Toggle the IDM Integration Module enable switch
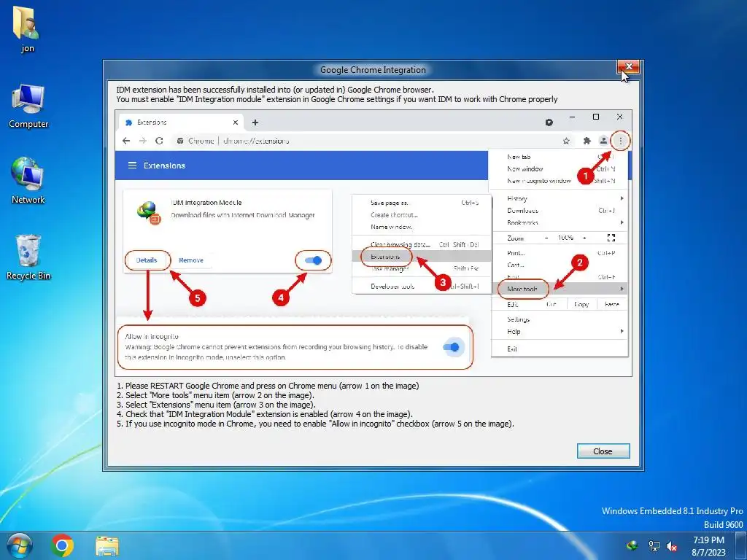The width and height of the screenshot is (747, 560). [x=314, y=260]
